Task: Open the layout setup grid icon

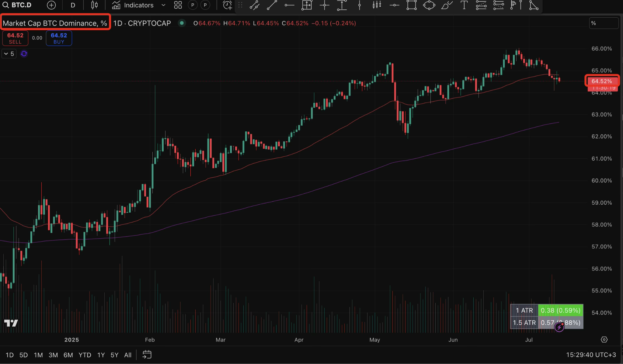Action: tap(178, 5)
